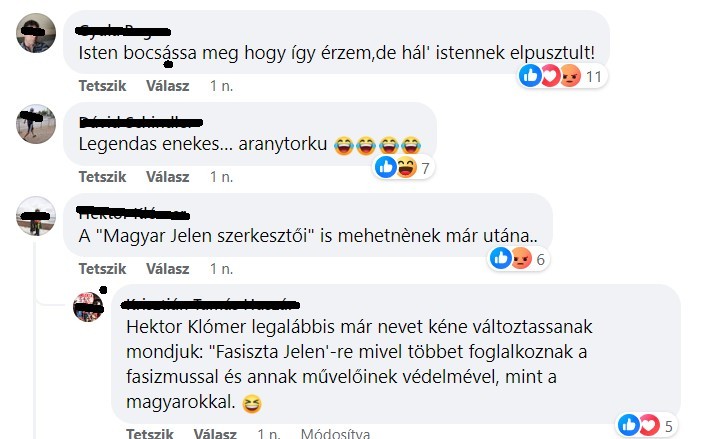Click the '1 n.' timestamp of the first comment
Screen dimensions: 728x439
click(221, 86)
